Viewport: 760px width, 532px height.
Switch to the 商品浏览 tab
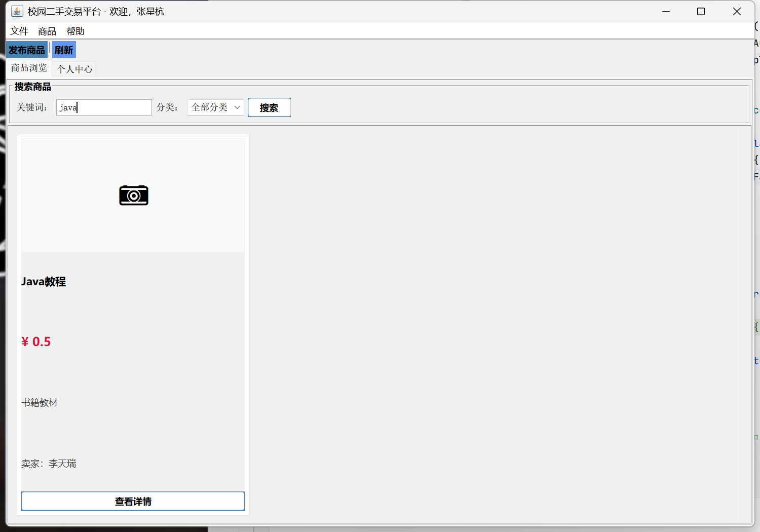coord(29,68)
